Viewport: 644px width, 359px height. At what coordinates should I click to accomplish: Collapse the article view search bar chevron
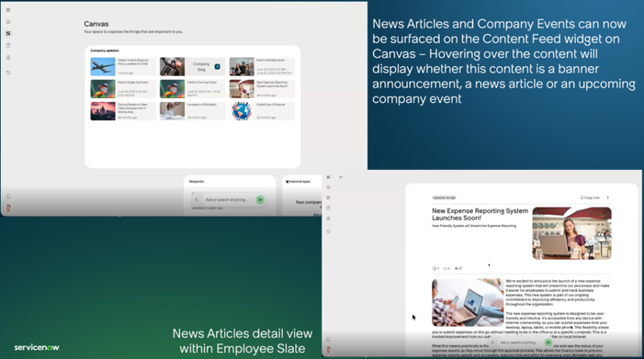492,342
